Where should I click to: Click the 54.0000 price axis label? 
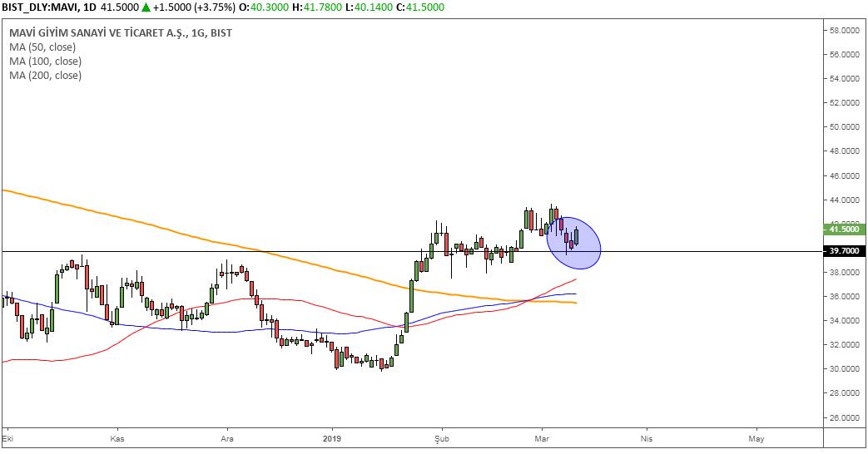pos(844,78)
